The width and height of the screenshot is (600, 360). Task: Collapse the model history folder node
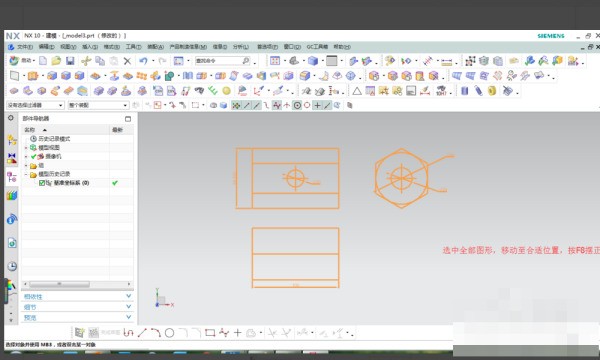[x=26, y=174]
